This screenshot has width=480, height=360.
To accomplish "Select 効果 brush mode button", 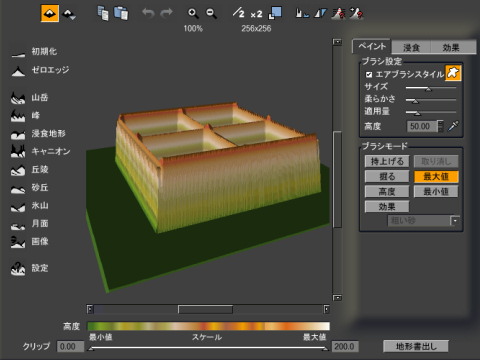I will tap(387, 207).
